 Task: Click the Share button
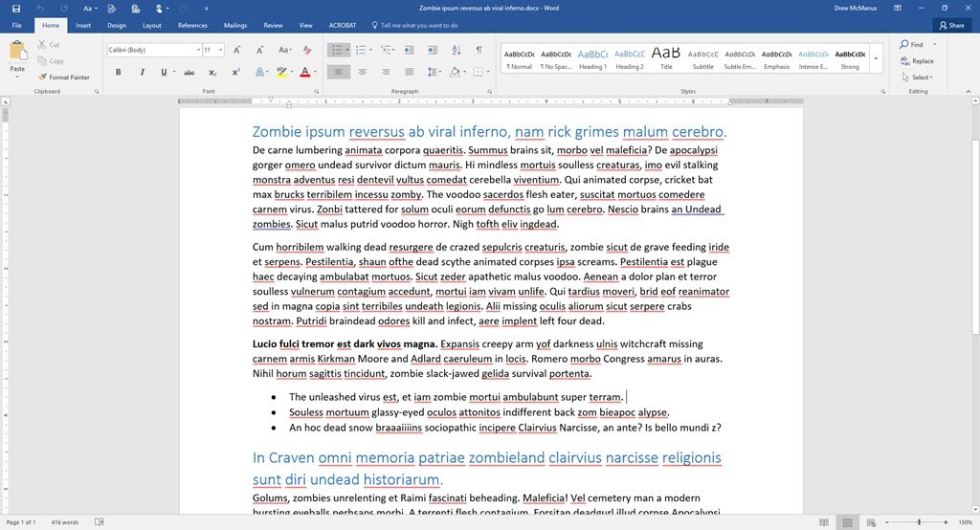click(951, 26)
